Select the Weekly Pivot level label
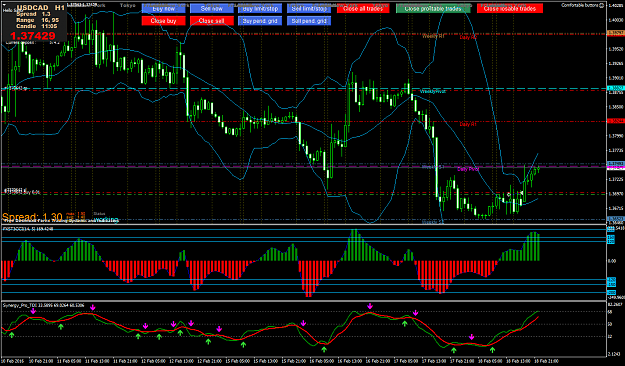The height and width of the screenshot is (366, 625). (x=433, y=91)
